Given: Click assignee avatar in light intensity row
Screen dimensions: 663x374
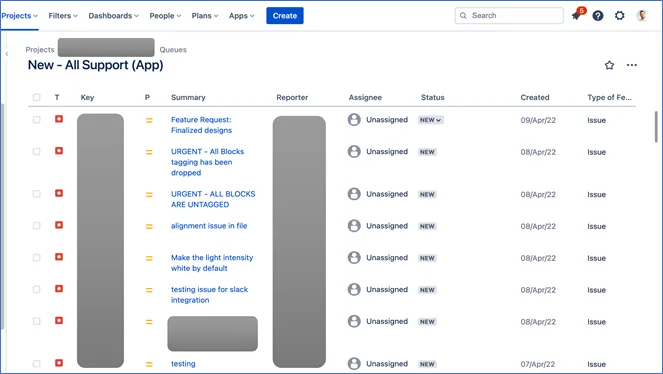Looking at the screenshot, I should coord(354,257).
